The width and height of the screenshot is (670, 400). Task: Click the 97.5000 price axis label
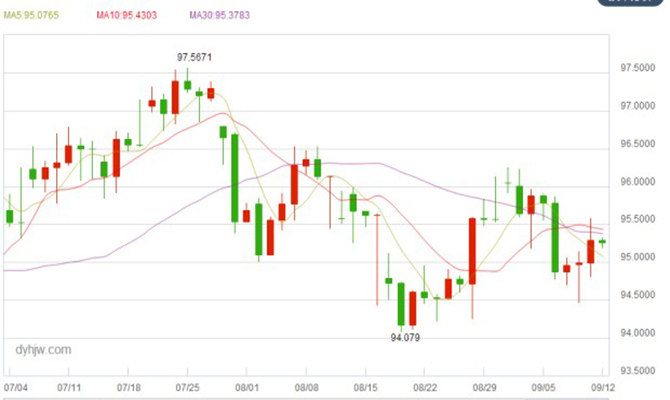[x=638, y=71]
